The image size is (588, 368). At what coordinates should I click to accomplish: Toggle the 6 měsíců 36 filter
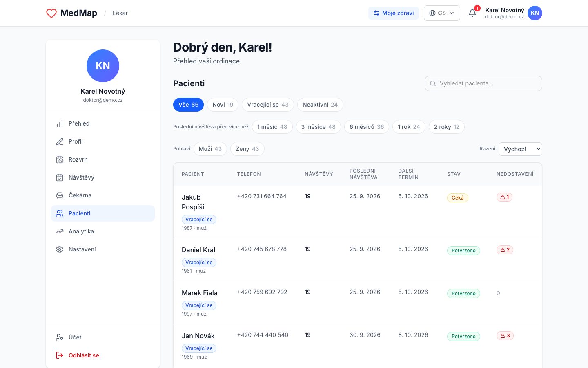pos(367,127)
